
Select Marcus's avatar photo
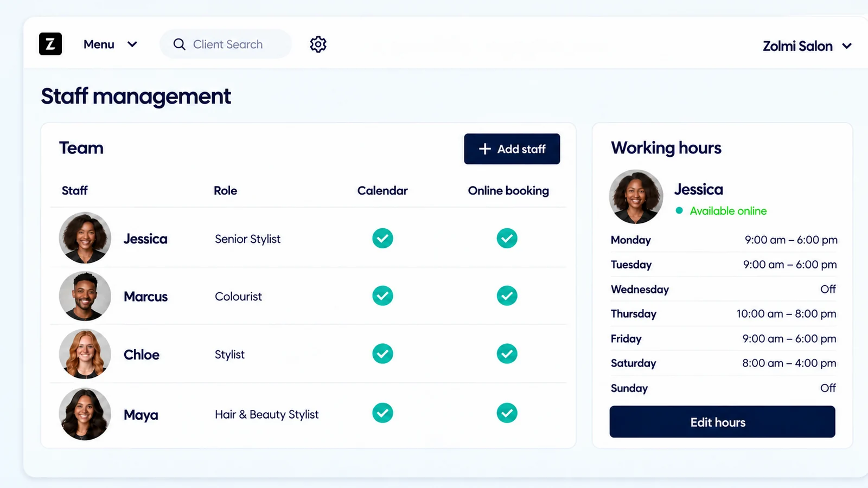[85, 296]
